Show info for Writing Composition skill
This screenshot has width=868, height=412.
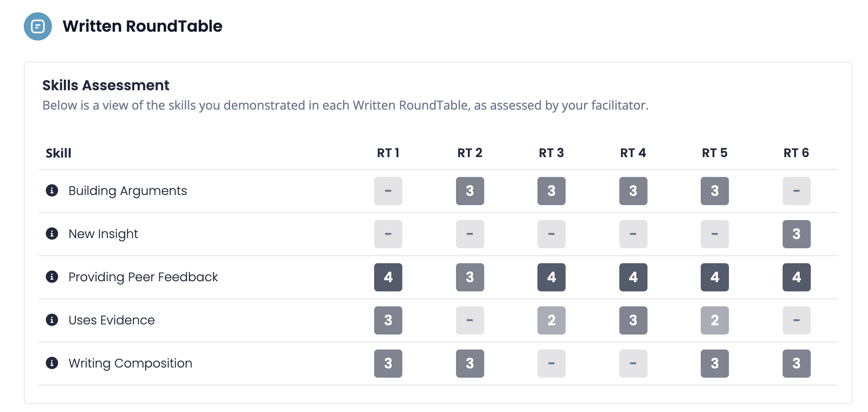click(52, 363)
